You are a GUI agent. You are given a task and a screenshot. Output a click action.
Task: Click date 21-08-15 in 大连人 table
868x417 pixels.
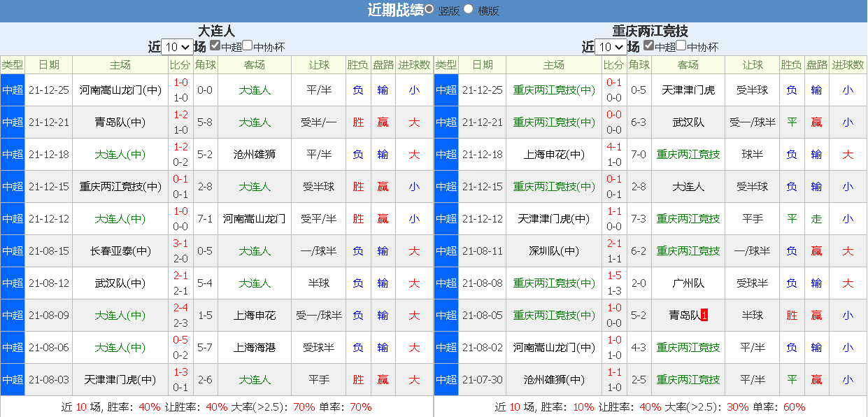pyautogui.click(x=49, y=251)
